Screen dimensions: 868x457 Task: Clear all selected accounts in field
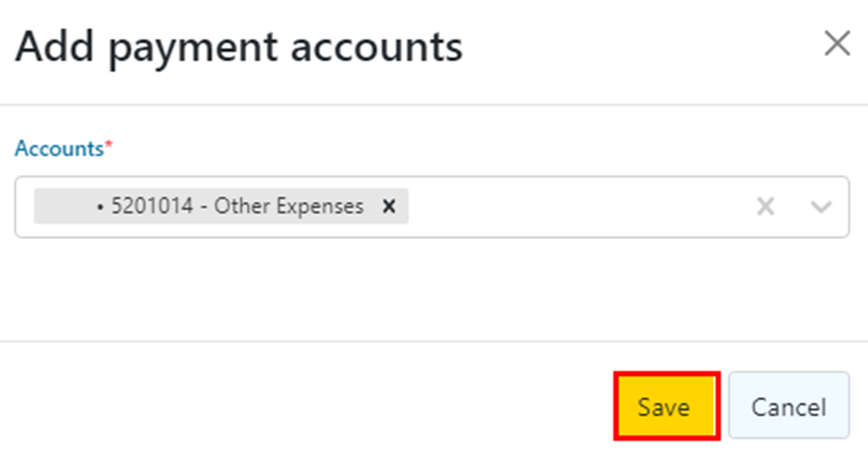(x=765, y=207)
